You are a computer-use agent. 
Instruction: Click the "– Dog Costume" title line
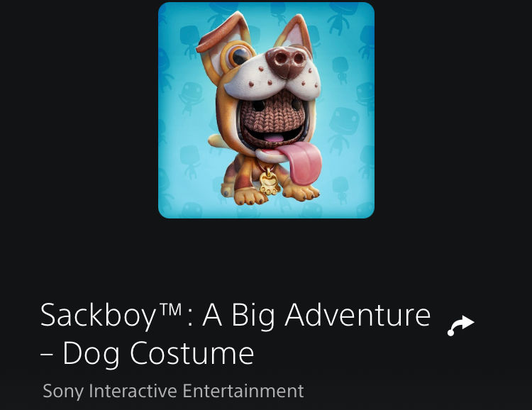coord(148,354)
